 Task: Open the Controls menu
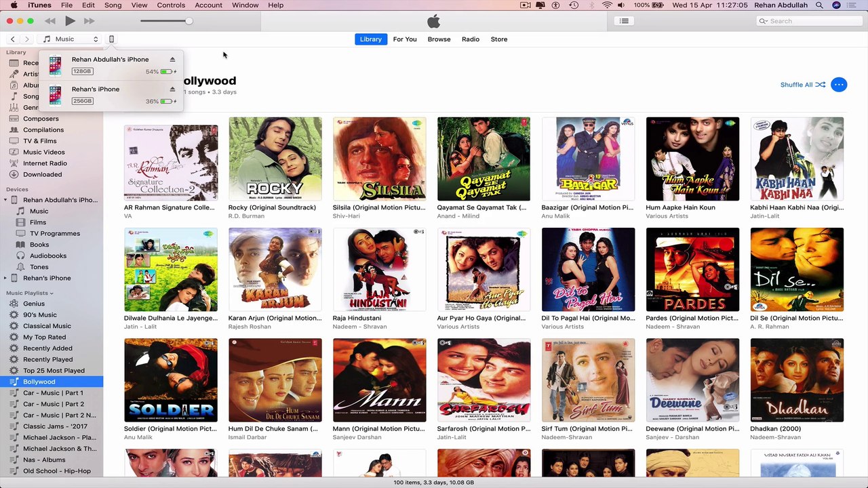pyautogui.click(x=171, y=5)
